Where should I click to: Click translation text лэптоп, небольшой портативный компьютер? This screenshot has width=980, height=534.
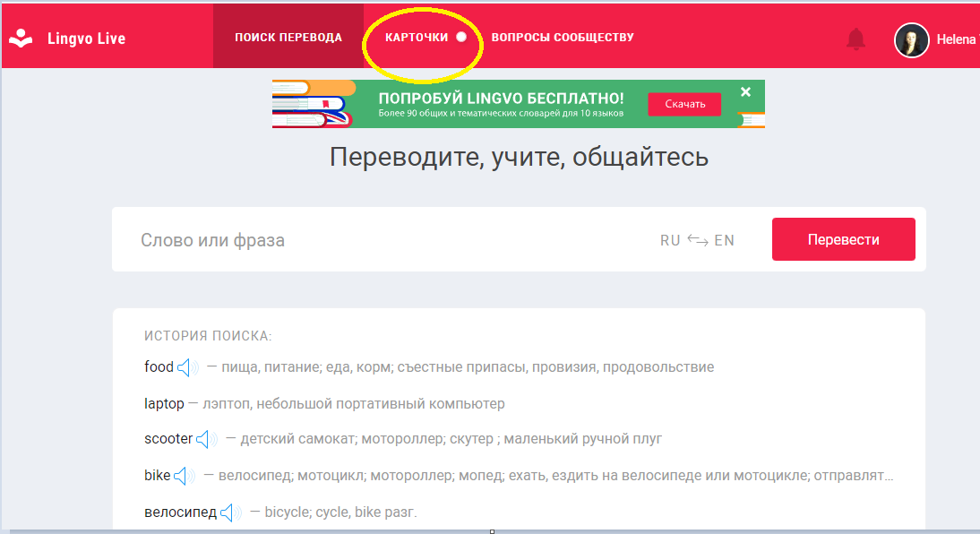tap(354, 404)
